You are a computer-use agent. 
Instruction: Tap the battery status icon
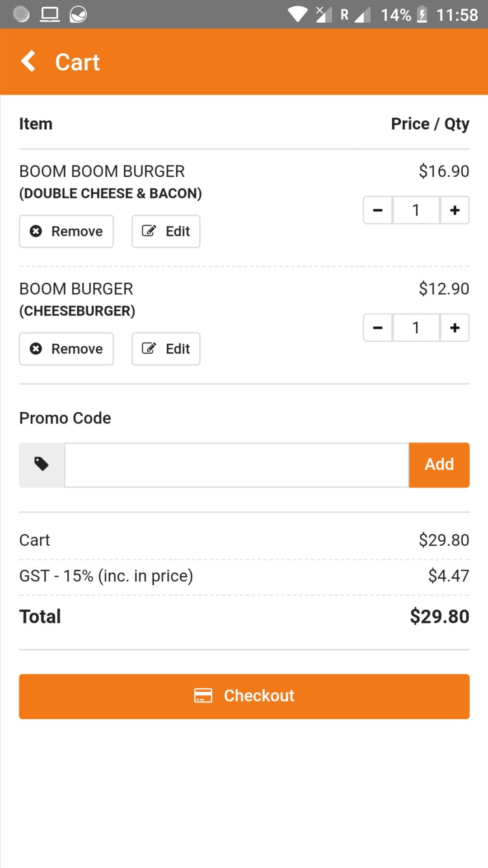coord(422,14)
